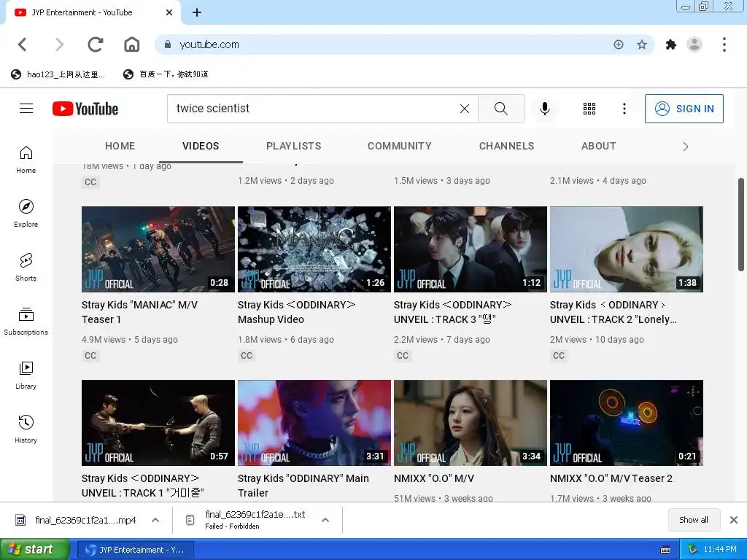Open History in sidebar
This screenshot has height=560, width=747.
26,429
